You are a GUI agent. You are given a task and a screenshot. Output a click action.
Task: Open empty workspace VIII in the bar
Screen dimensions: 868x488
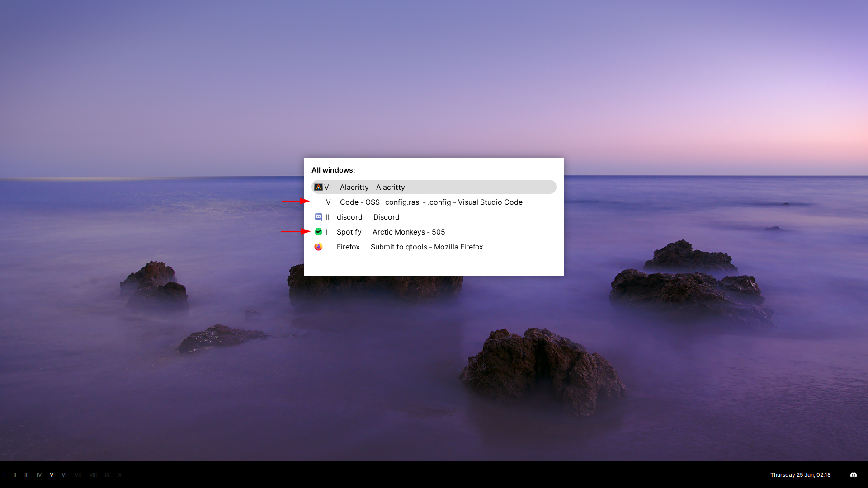pos(93,475)
